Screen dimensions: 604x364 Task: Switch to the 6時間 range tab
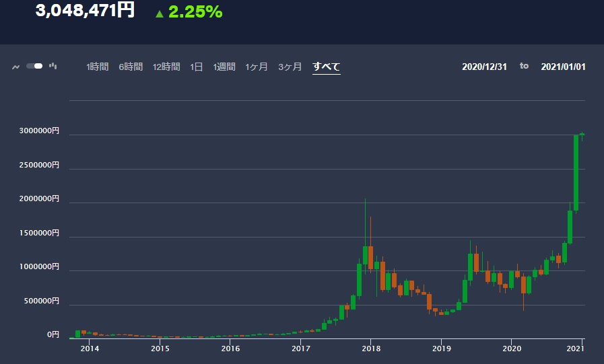[x=131, y=67]
